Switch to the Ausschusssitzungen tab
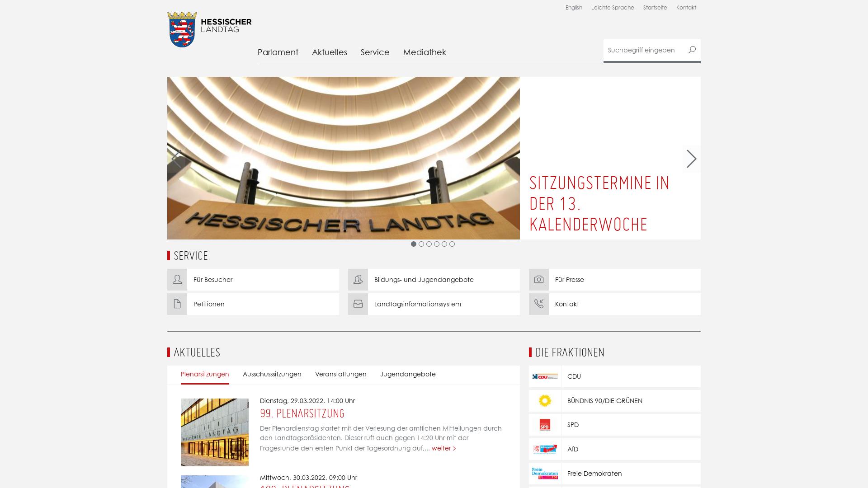 coord(272,374)
